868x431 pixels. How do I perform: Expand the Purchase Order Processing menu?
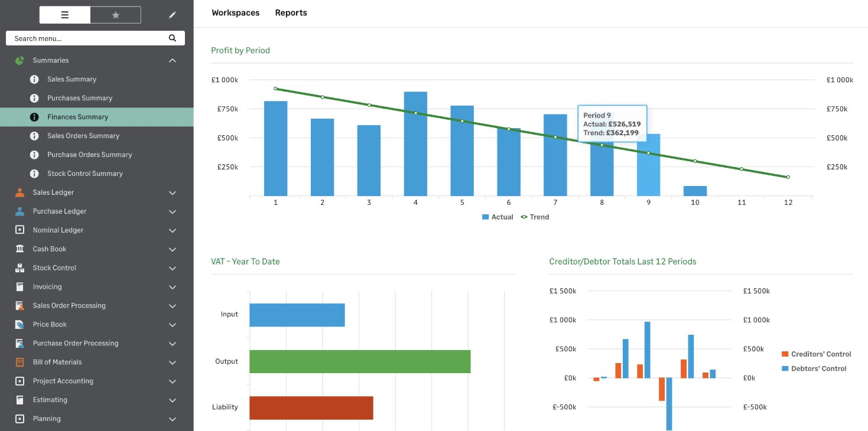(173, 344)
